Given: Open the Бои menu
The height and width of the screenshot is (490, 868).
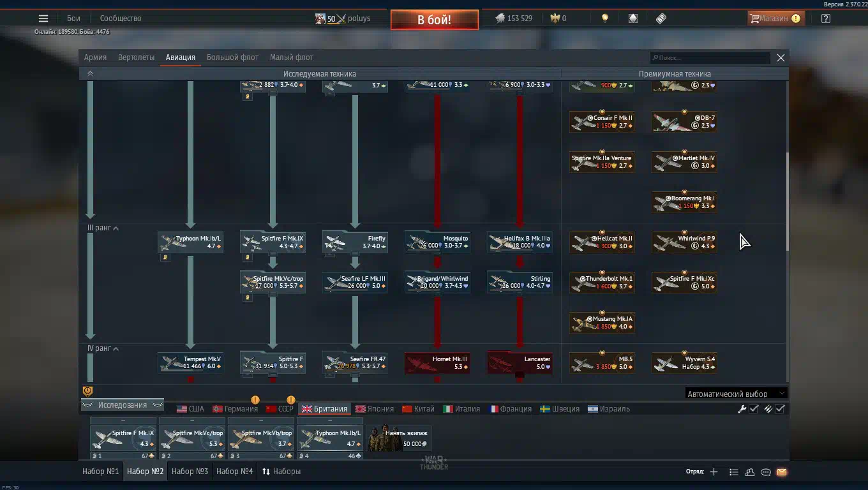Looking at the screenshot, I should 73,19.
